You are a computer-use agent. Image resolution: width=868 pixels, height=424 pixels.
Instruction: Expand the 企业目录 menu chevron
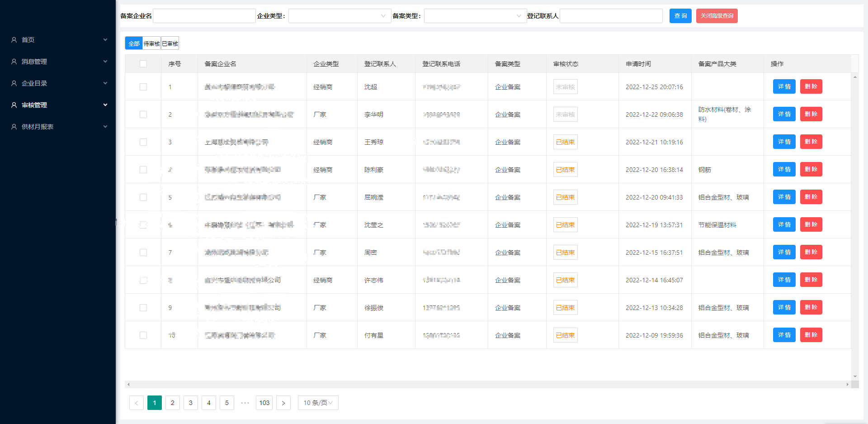(x=105, y=83)
